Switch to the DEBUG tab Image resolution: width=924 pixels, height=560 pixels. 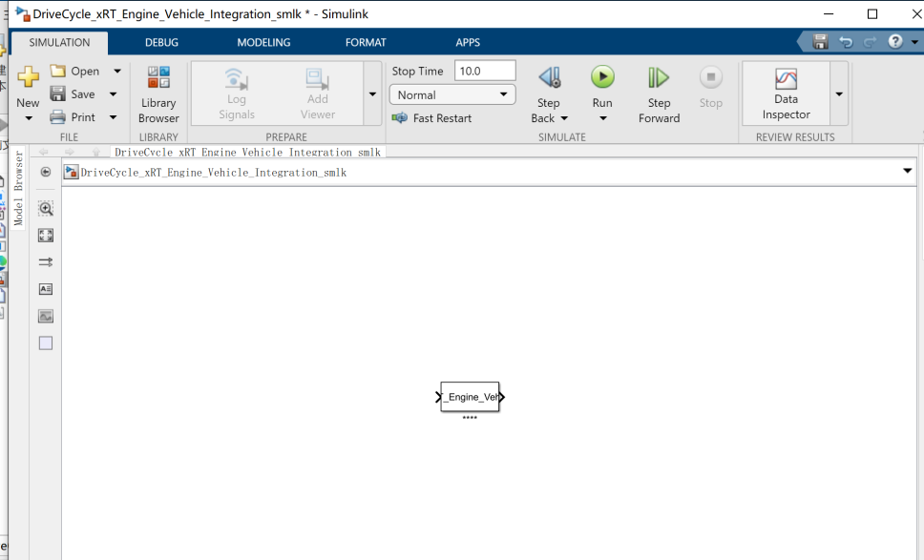161,43
